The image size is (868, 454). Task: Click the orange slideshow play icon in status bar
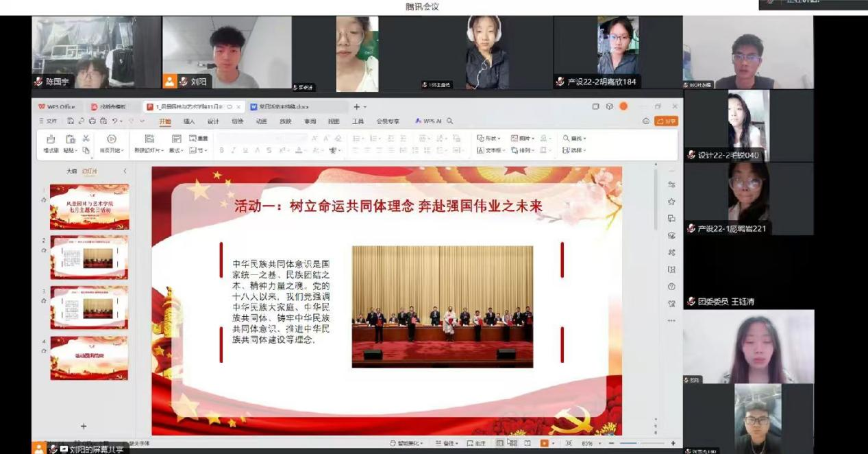pyautogui.click(x=545, y=444)
